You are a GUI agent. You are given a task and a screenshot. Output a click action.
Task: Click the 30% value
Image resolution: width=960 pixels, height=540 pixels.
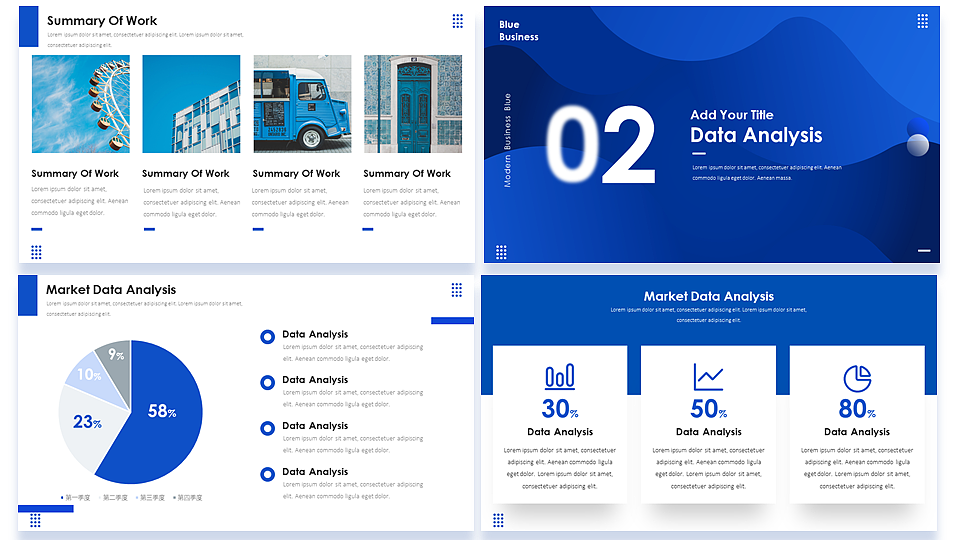click(x=560, y=408)
